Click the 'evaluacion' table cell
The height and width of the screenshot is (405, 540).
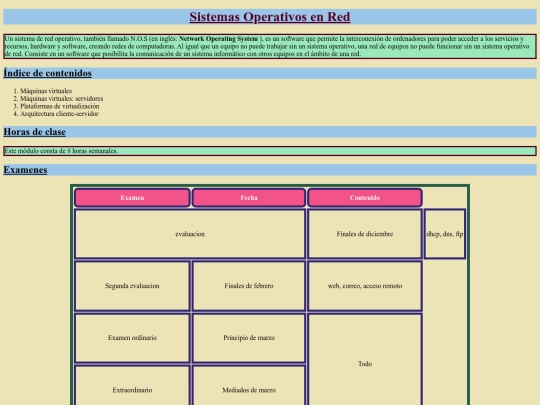pyautogui.click(x=190, y=234)
